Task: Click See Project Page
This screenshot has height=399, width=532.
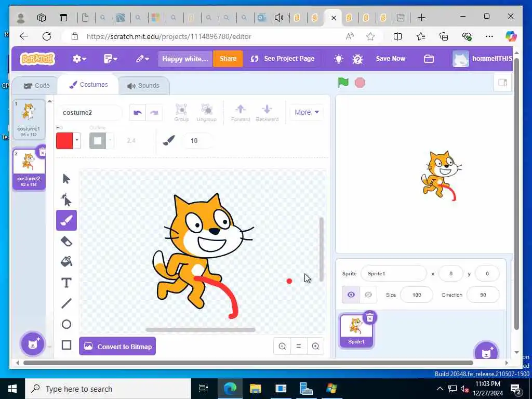Action: coord(282,59)
